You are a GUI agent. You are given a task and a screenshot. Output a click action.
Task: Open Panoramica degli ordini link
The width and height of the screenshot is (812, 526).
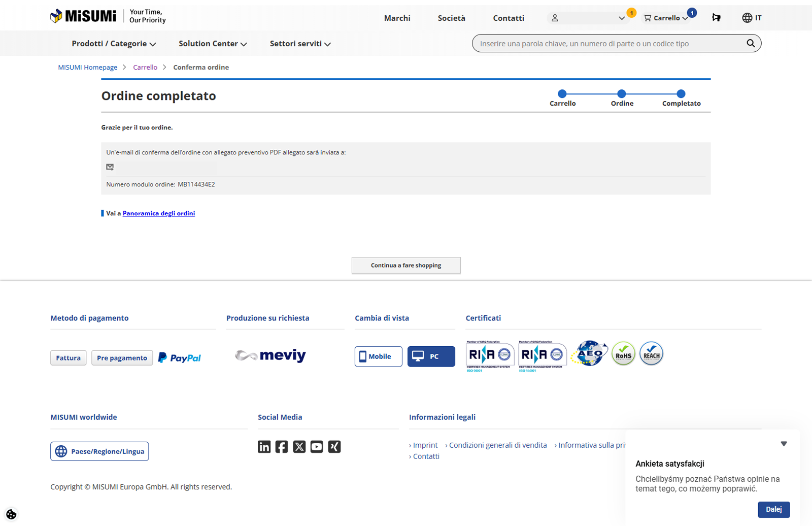click(158, 213)
